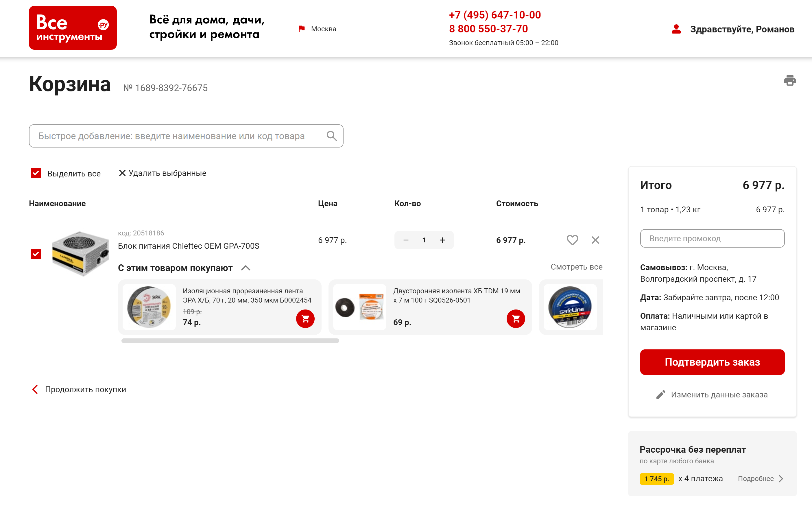Click the quantity value field showing 1
This screenshot has width=812, height=516.
click(x=424, y=240)
